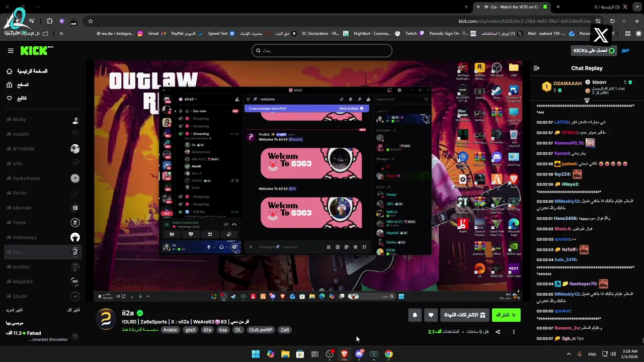The width and height of the screenshot is (644, 362).
Task: Open the PayPal bookmark
Action: (x=187, y=34)
